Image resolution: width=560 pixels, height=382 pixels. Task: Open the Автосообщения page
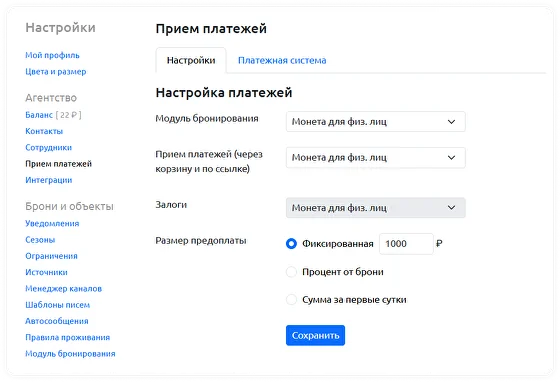[x=57, y=321]
